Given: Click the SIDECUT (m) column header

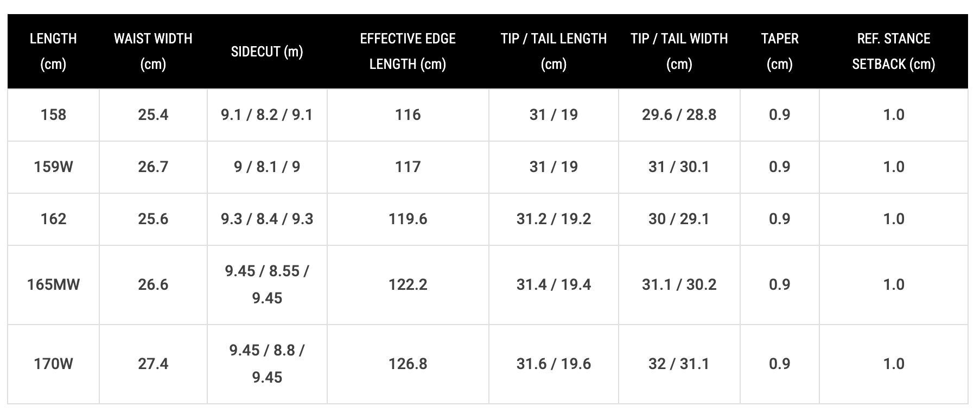Looking at the screenshot, I should [267, 52].
